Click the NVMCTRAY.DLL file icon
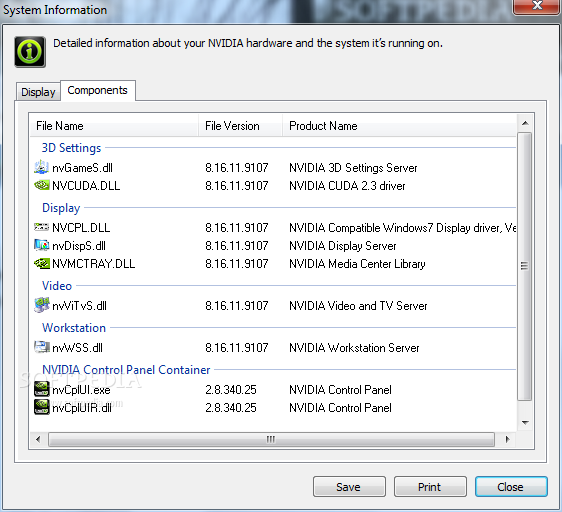Image resolution: width=562 pixels, height=512 pixels. point(41,264)
